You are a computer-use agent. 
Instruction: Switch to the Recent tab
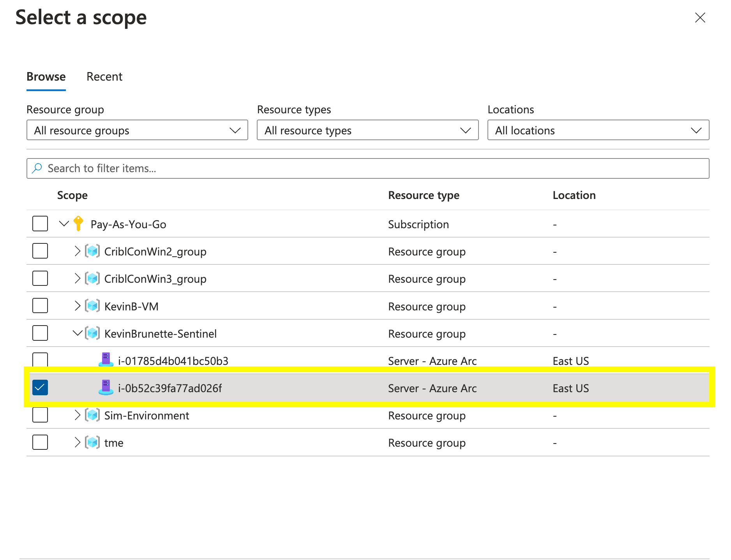104,77
